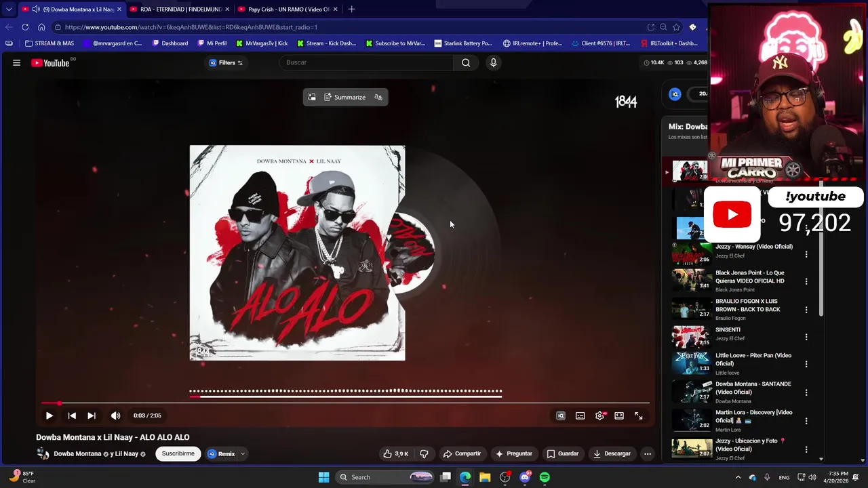
Task: Open MrVargasTv | Kick bookmark
Action: tap(262, 43)
